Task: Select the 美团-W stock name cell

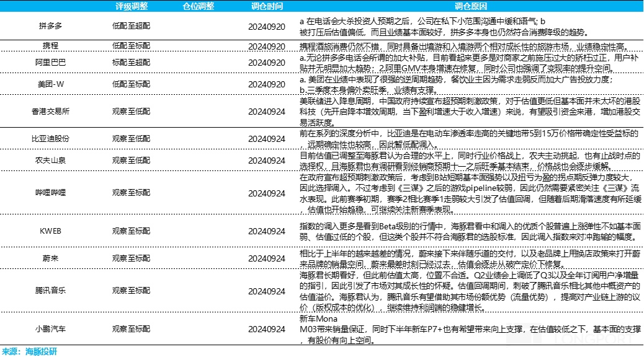Action: coord(50,84)
